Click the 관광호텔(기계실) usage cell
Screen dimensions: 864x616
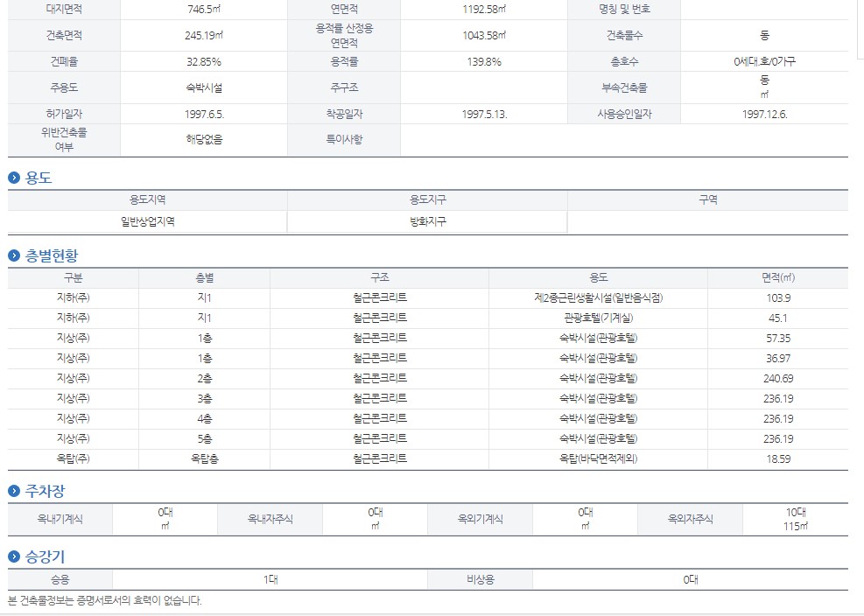[598, 318]
